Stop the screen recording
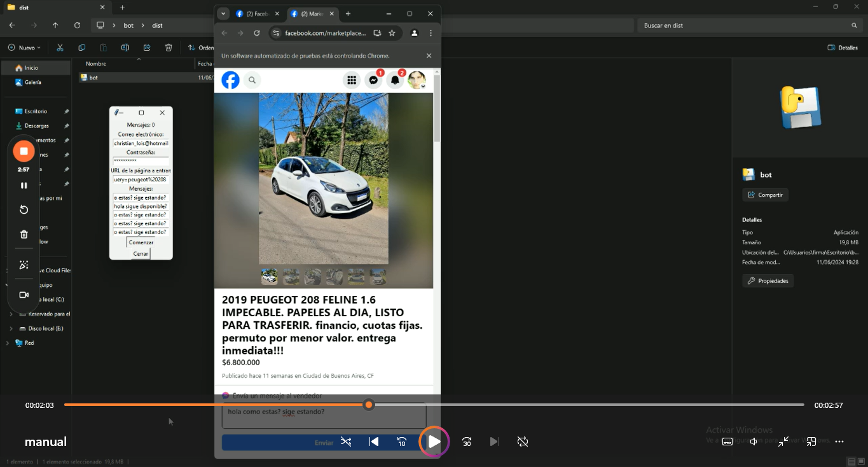Screen dimensions: 868x467 (x=24, y=151)
